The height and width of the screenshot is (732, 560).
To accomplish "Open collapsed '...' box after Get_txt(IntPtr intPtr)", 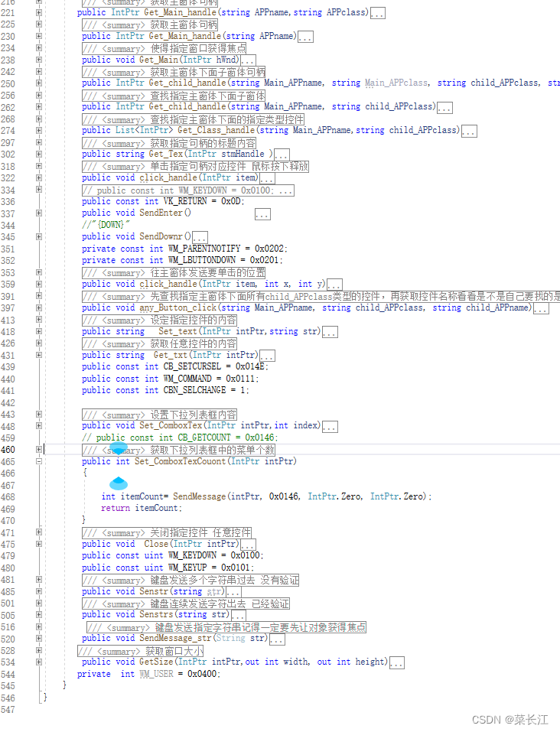I will tap(267, 356).
